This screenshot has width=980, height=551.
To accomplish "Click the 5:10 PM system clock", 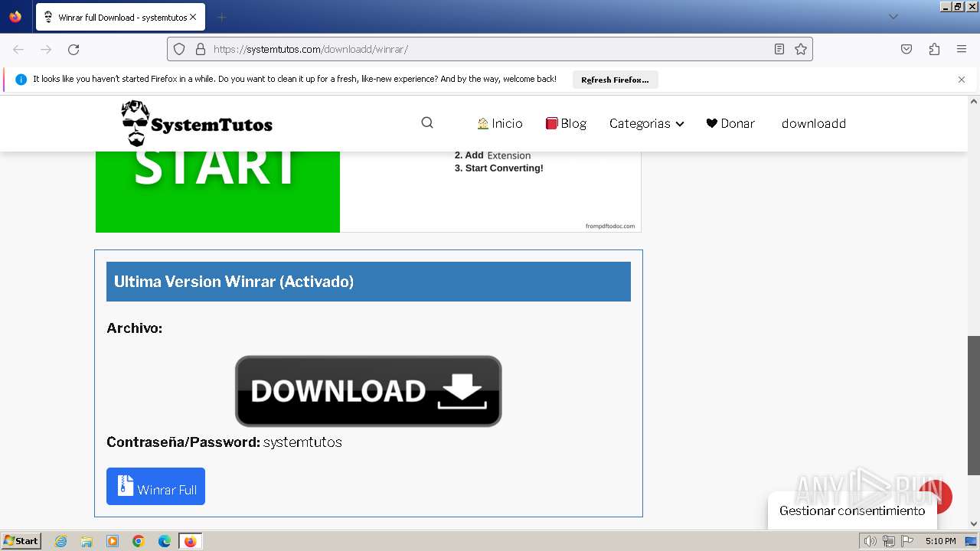I will 940,541.
